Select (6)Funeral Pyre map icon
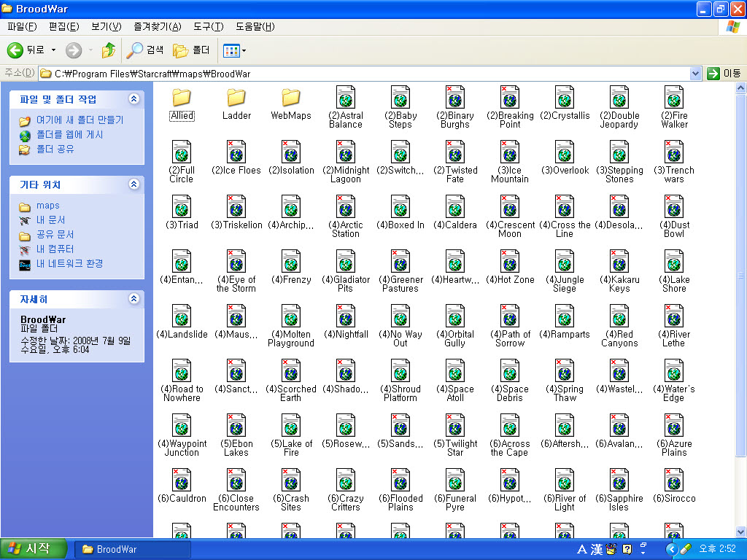747x560 pixels. tap(455, 481)
